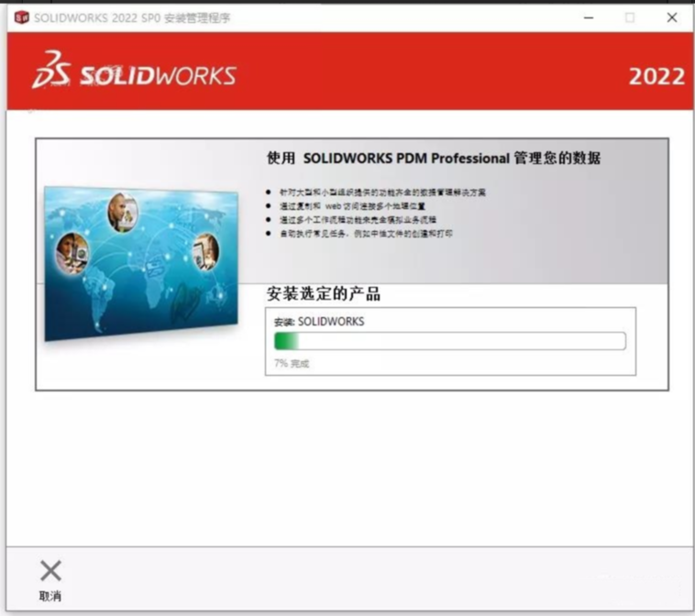Click the right portrait circle on map
The width and height of the screenshot is (695, 616).
point(205,251)
